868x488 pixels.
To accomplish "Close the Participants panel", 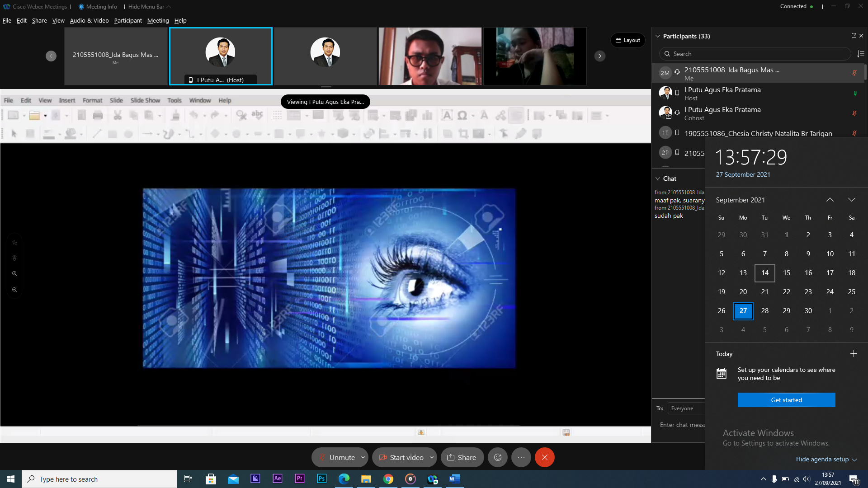I will pyautogui.click(x=861, y=36).
